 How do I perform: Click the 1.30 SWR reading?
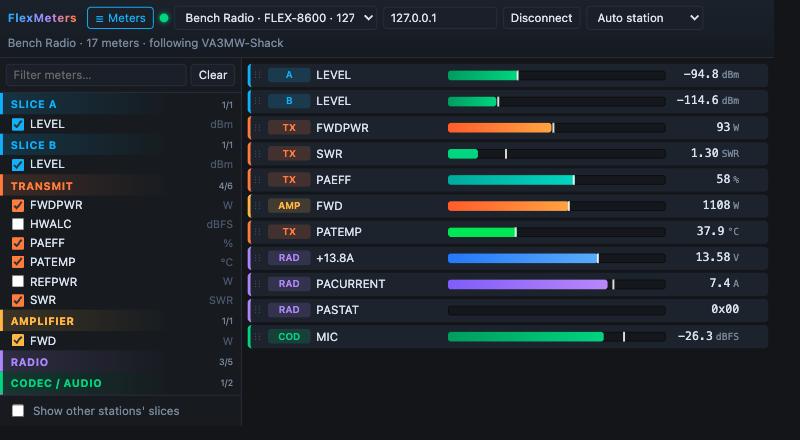click(714, 153)
